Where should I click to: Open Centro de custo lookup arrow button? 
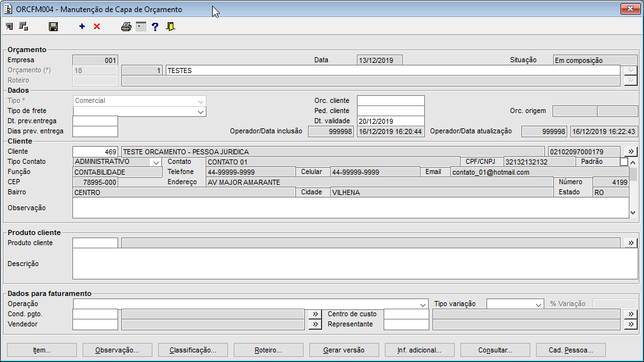click(x=631, y=314)
